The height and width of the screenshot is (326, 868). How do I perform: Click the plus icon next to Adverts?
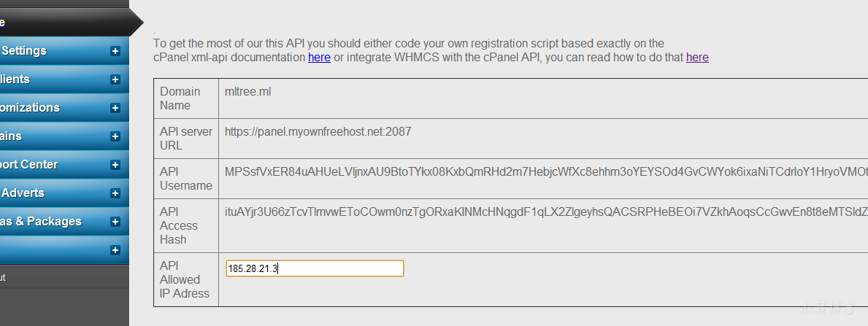tap(115, 193)
